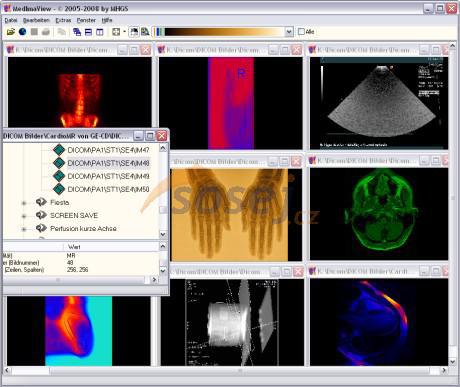Click the 256, 256 value cell
460x387 pixels.
77,269
